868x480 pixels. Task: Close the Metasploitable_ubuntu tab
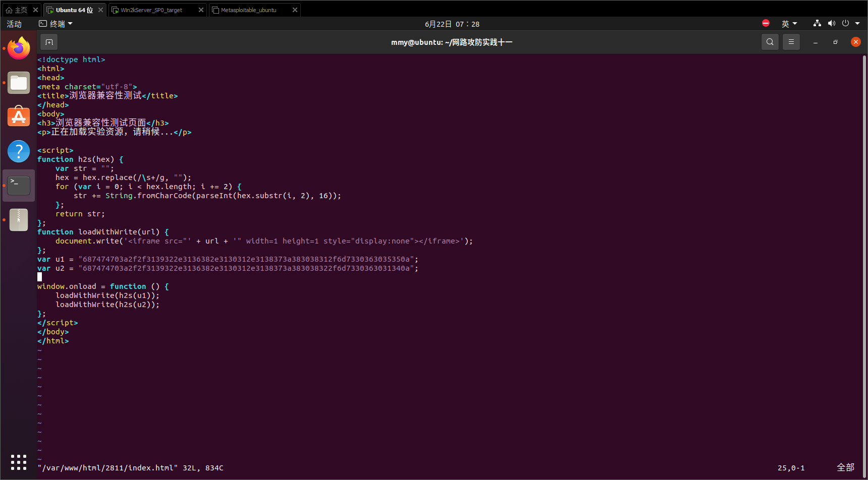[x=295, y=10]
